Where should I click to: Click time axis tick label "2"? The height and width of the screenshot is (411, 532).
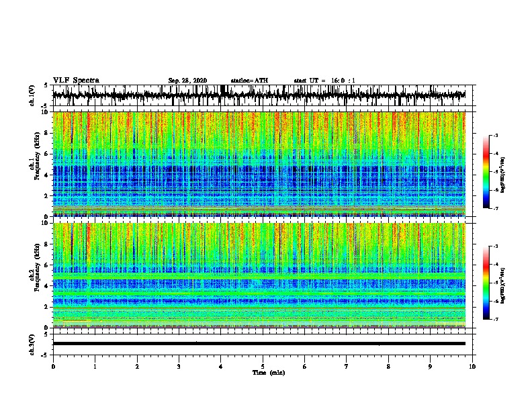pyautogui.click(x=137, y=366)
